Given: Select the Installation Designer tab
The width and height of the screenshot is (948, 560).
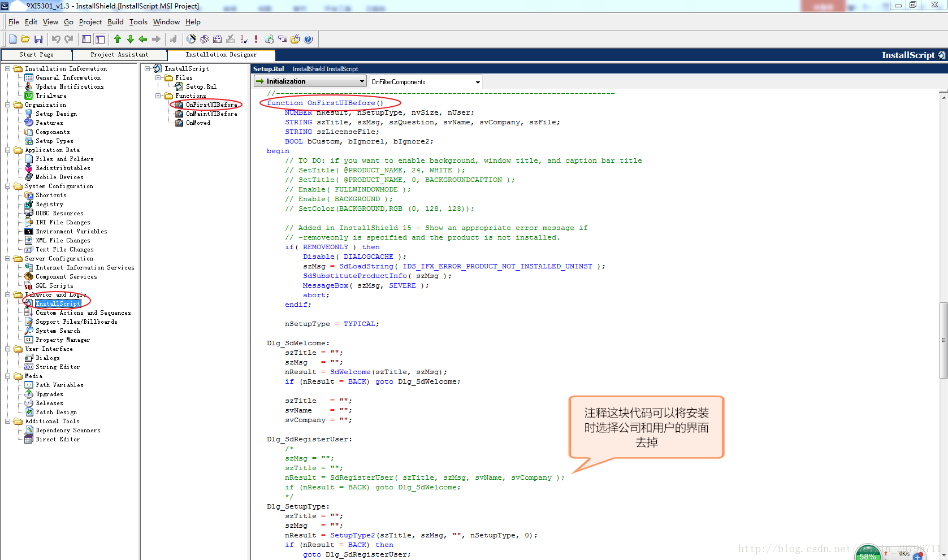Looking at the screenshot, I should coord(221,55).
